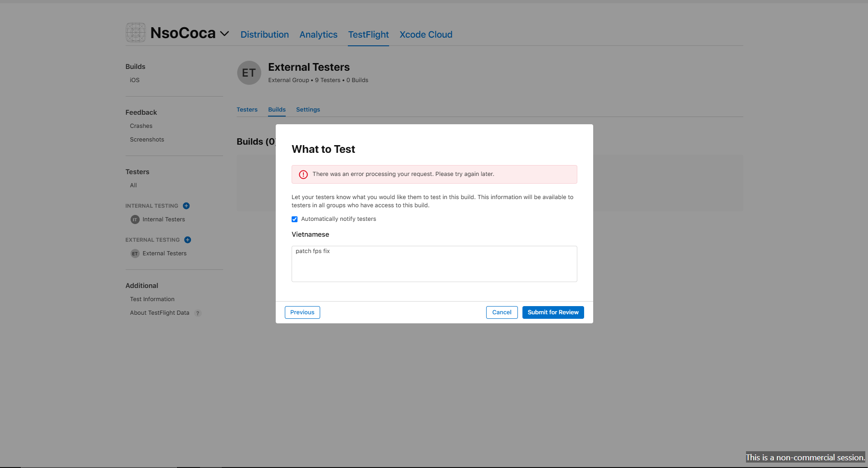Click the Previous button
Viewport: 868px width, 468px height.
coord(302,312)
